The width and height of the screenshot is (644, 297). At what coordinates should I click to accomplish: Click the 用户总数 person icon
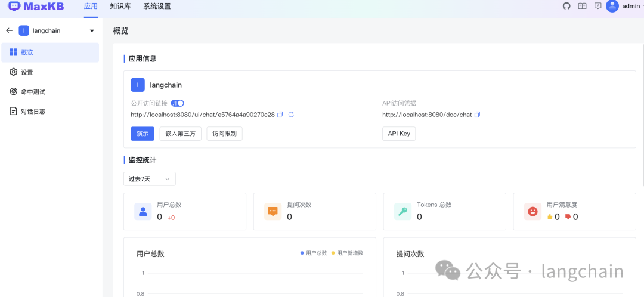[x=143, y=212]
